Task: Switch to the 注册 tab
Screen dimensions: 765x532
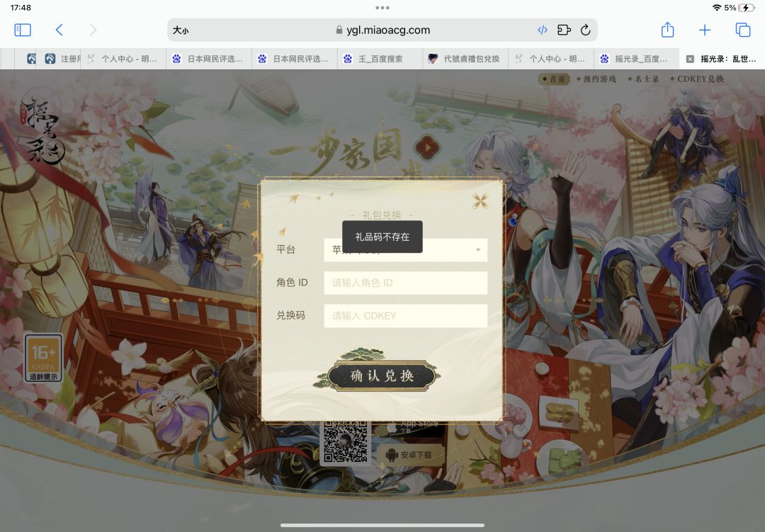Action: point(64,59)
